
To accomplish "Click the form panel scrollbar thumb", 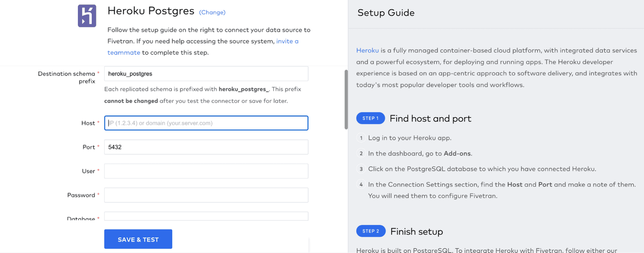I will tap(346, 99).
